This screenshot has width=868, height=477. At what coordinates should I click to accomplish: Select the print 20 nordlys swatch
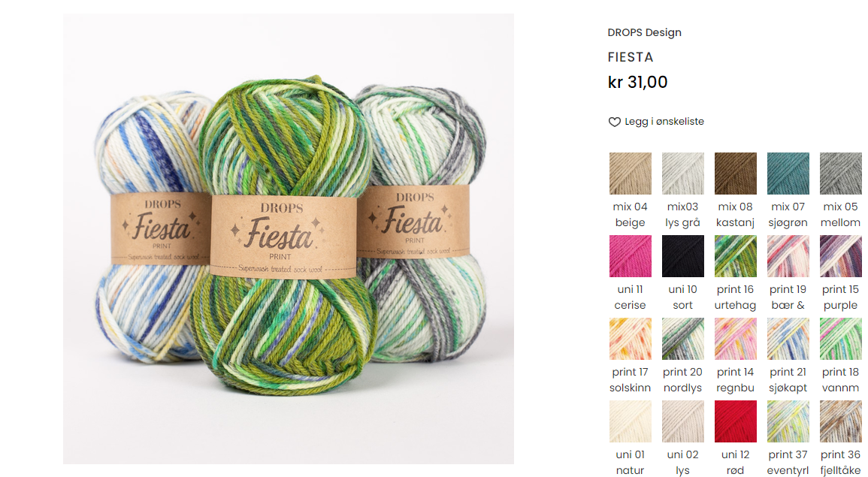682,339
